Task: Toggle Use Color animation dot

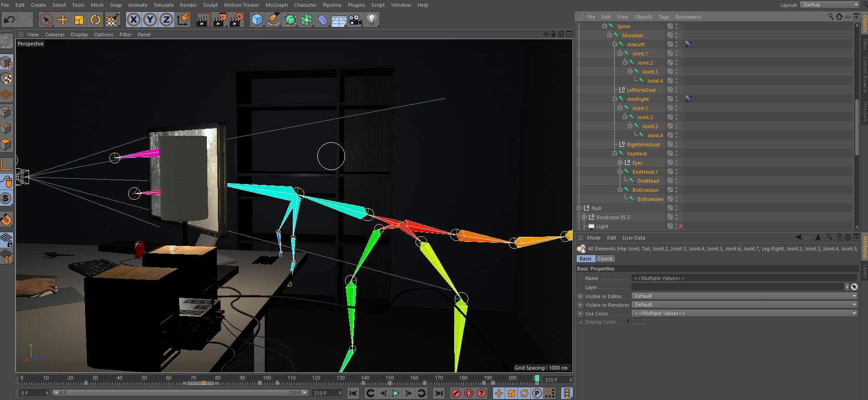Action: tap(580, 314)
